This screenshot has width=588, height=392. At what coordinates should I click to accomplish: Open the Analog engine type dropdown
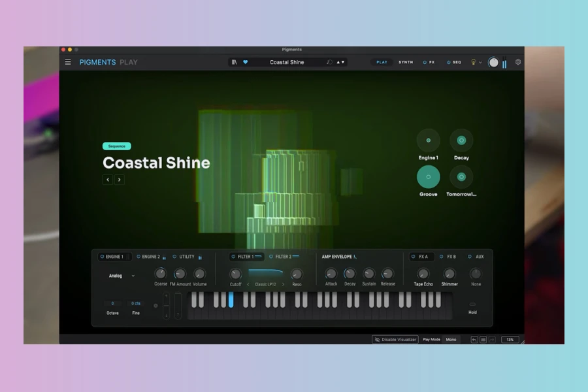click(x=122, y=276)
